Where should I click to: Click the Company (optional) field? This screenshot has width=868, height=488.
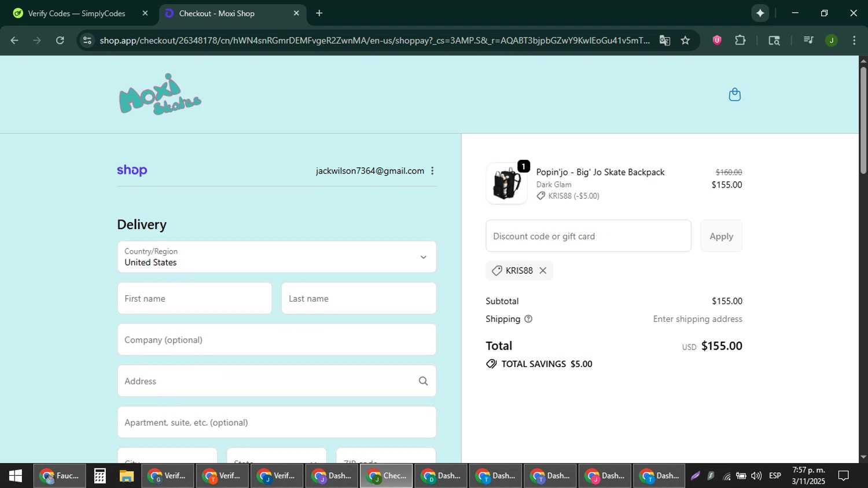click(277, 340)
